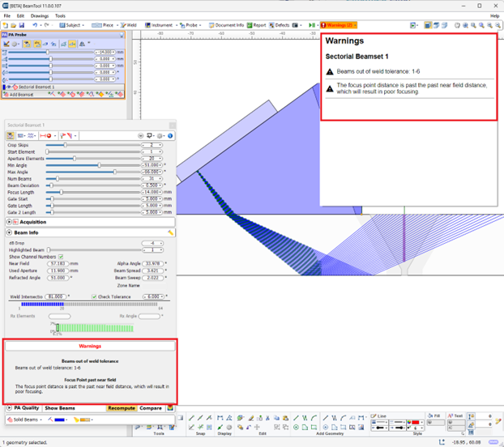Click the blue info icon in Sectorial Beamset panel

170,135
